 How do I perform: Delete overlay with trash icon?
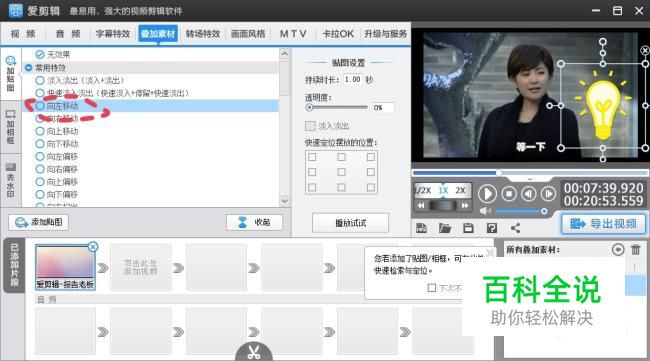pyautogui.click(x=635, y=250)
